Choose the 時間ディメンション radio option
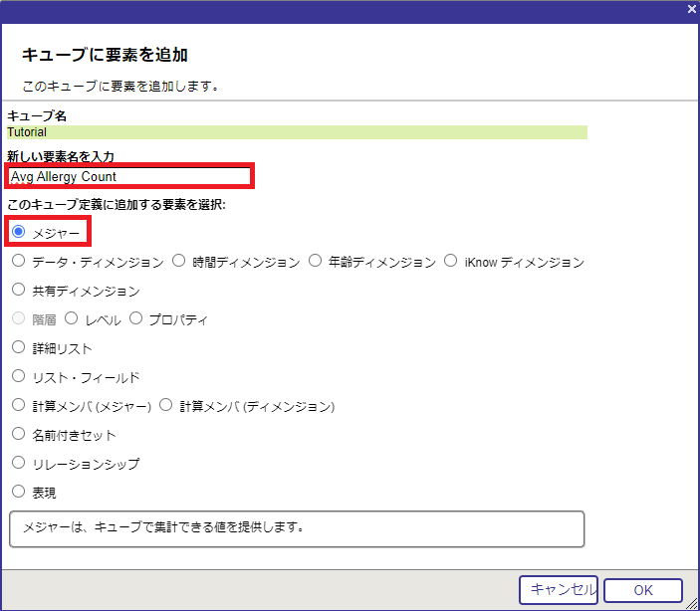This screenshot has width=700, height=611. pyautogui.click(x=179, y=262)
